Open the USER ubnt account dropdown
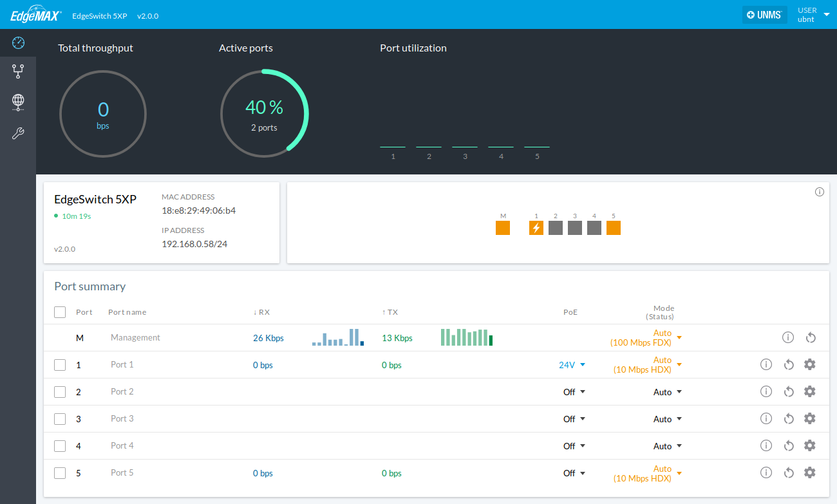This screenshot has height=504, width=837. click(x=813, y=15)
